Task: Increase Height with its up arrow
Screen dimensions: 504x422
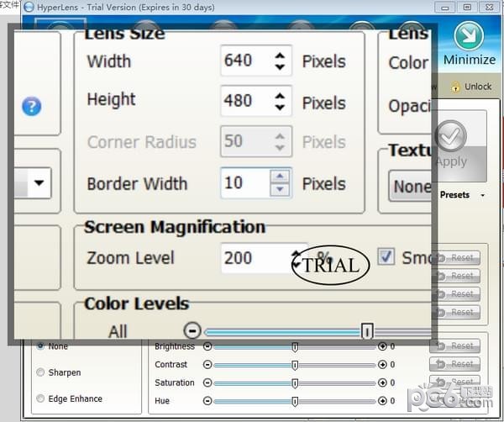Action: pos(280,96)
